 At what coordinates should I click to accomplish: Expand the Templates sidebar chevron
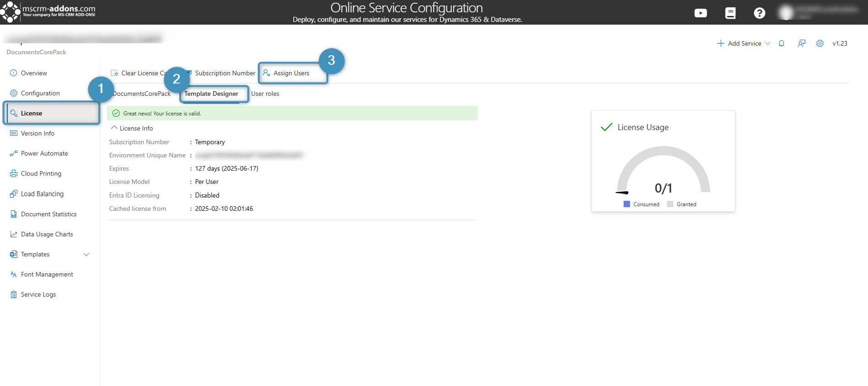click(x=86, y=255)
